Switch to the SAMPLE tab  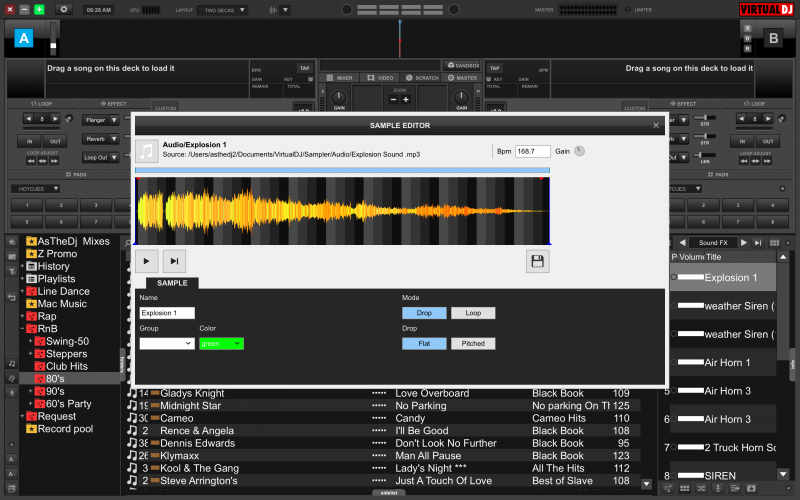click(x=172, y=283)
